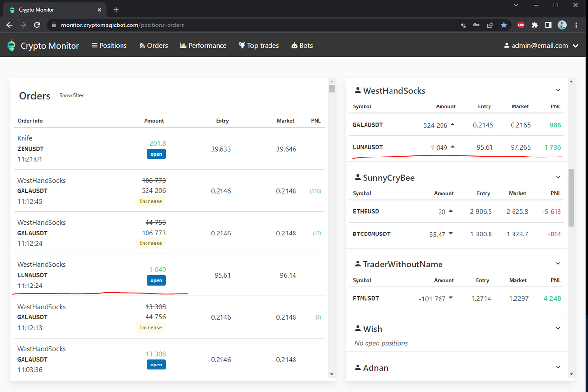Click the user icon beside WestHandSocks heading
The height and width of the screenshot is (392, 588).
(358, 91)
